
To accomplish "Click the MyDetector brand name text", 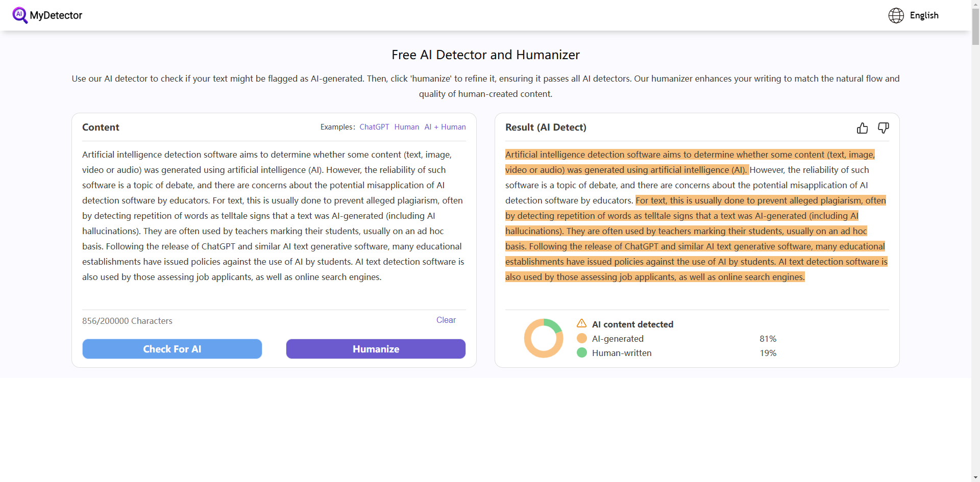I will tap(56, 15).
